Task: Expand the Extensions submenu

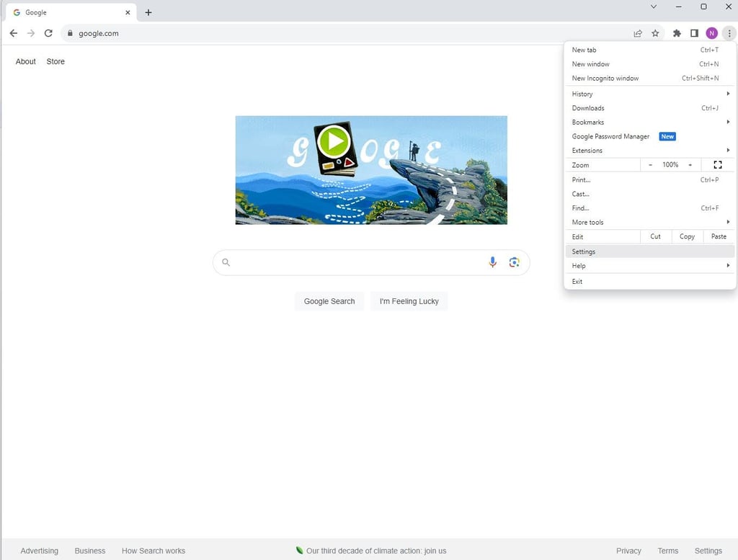Action: [650, 150]
